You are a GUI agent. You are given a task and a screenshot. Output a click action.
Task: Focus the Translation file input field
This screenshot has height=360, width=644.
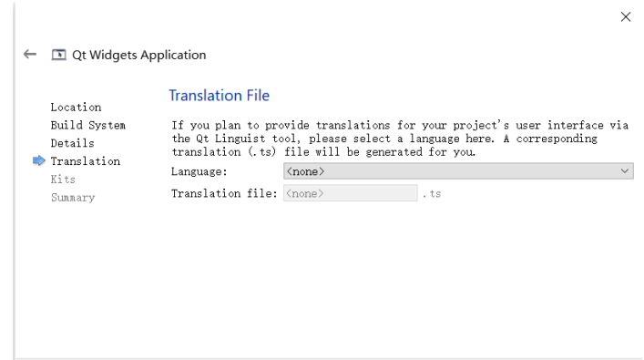click(x=351, y=193)
